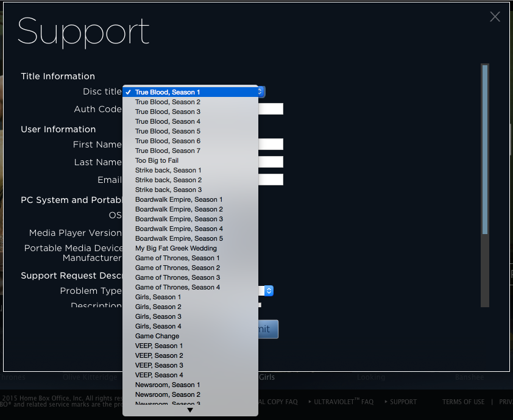
Task: Open the Digital Copy FAQ footer link
Action: coord(278,402)
